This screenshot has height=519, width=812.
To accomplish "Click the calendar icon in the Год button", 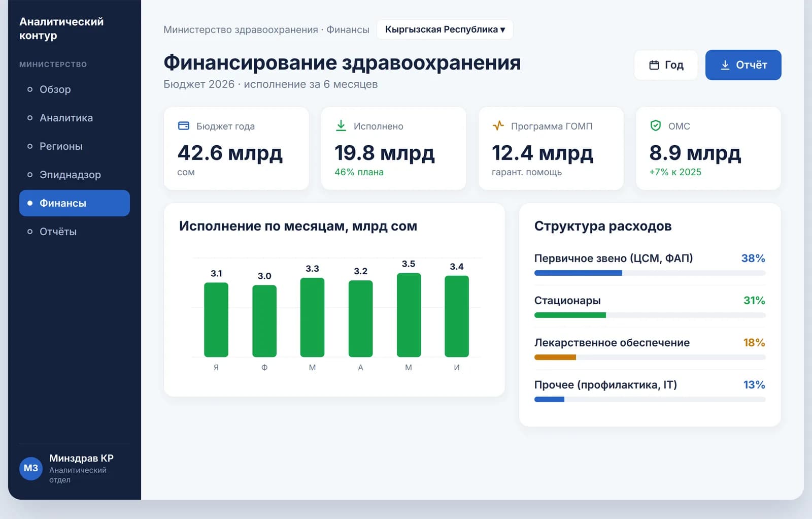I will click(654, 65).
